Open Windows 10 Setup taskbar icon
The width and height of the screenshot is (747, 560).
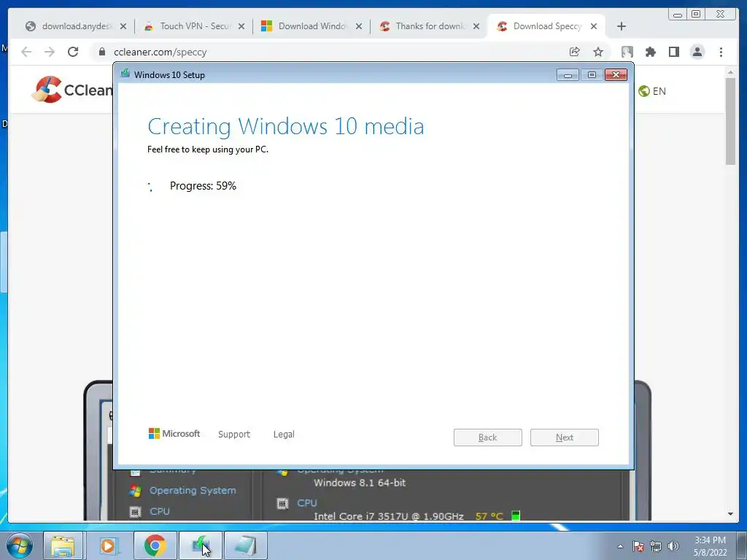click(x=200, y=545)
